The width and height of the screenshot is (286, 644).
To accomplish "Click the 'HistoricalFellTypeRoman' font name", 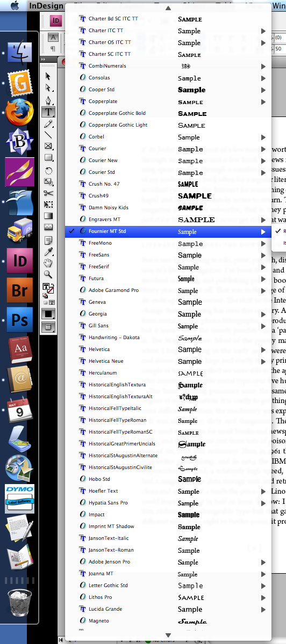I will (x=117, y=420).
